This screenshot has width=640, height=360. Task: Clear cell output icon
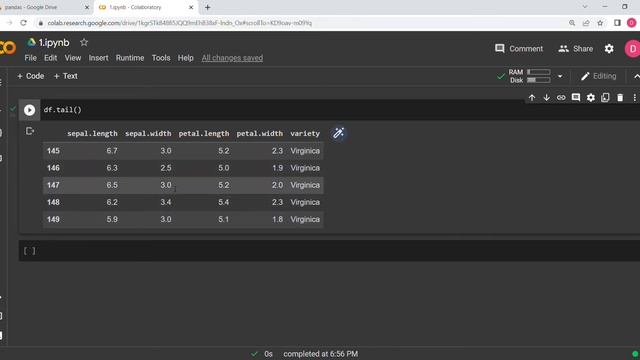(x=29, y=131)
